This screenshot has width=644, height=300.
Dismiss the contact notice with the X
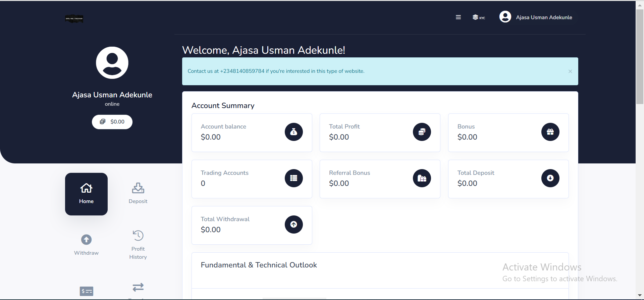[570, 71]
